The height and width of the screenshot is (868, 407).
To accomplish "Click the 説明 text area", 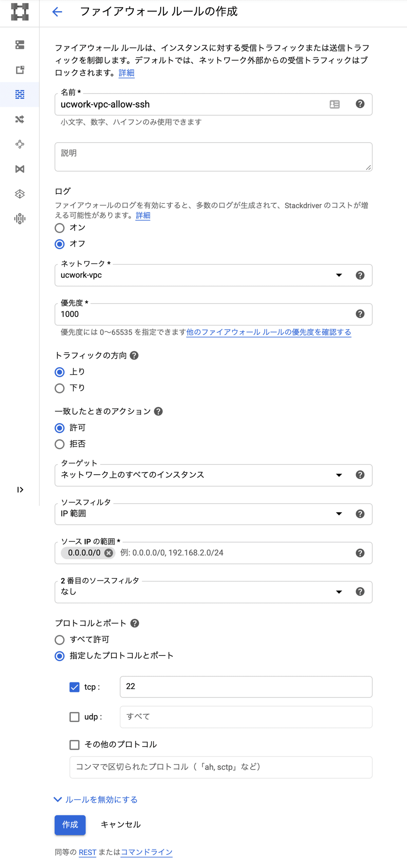I will (x=214, y=157).
